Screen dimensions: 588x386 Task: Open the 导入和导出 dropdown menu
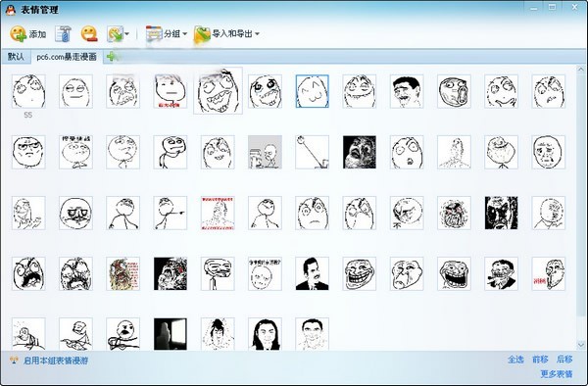click(226, 34)
